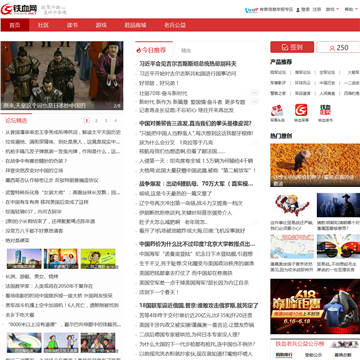Click the flame icon beside 今日推荐
This screenshot has height=360, width=360.
pyautogui.click(x=139, y=51)
